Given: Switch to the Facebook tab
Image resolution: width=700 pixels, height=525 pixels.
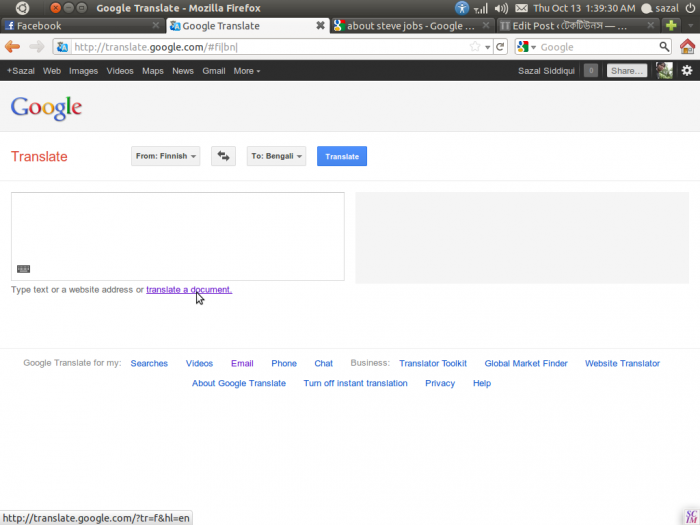Looking at the screenshot, I should 83,26.
